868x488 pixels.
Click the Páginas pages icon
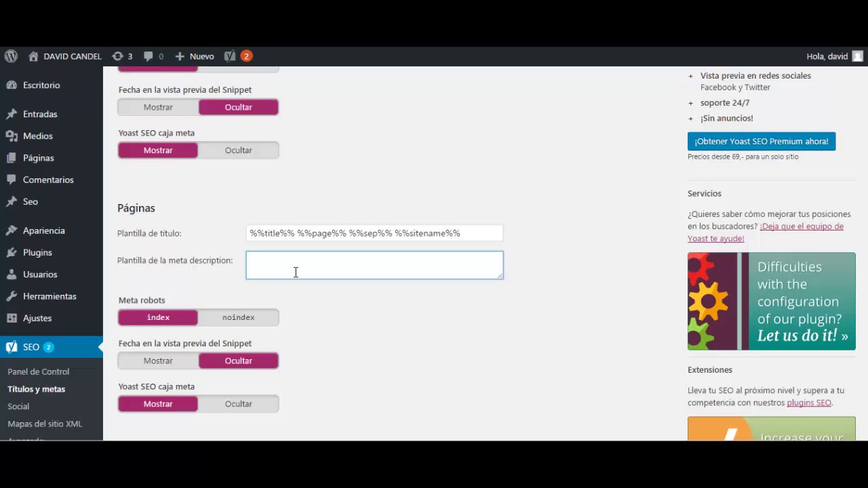pyautogui.click(x=12, y=158)
